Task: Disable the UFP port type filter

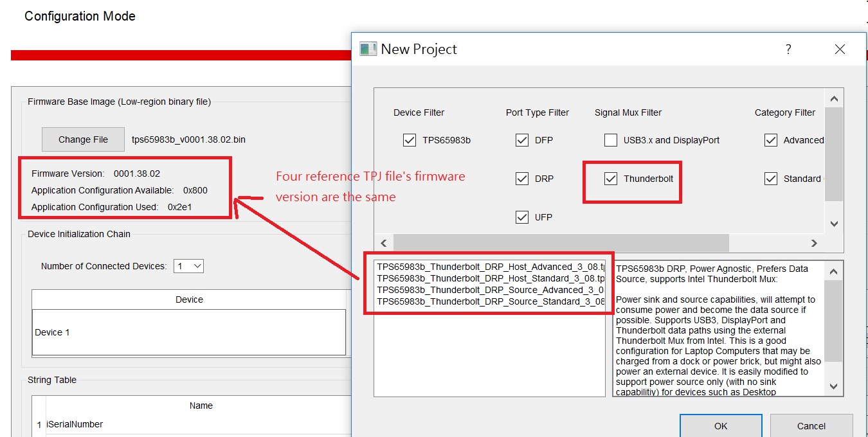Action: pos(522,217)
